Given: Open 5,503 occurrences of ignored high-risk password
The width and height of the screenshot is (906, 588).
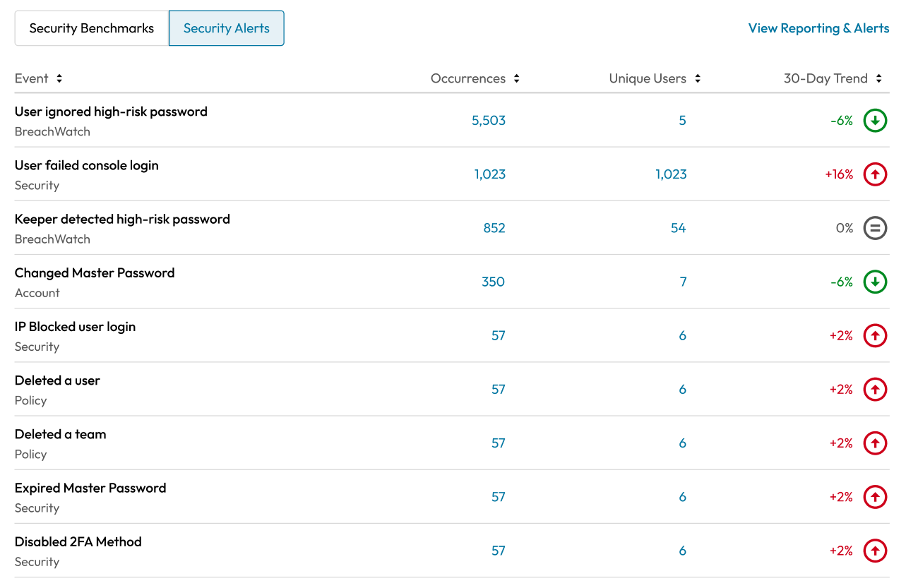Looking at the screenshot, I should (489, 121).
